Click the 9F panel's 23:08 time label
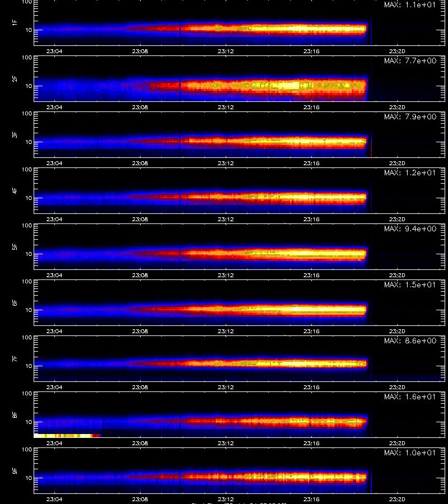The height and width of the screenshot is (504, 448). pos(140,499)
